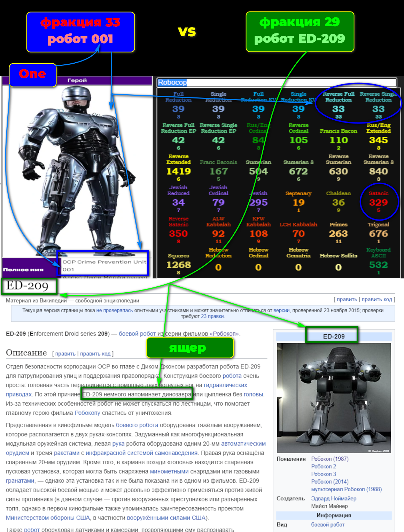404x532 pixels.
Task: Click the «Герой» card header
Action: pyautogui.click(x=77, y=80)
